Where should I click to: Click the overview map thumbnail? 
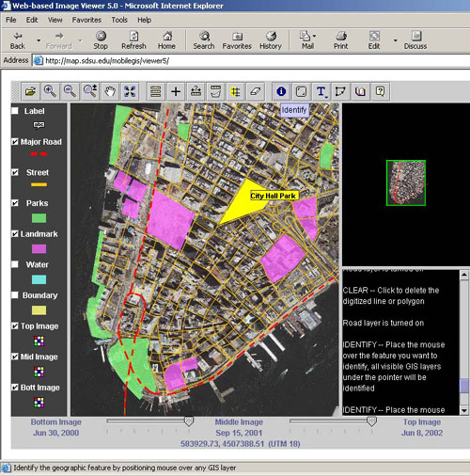(406, 183)
